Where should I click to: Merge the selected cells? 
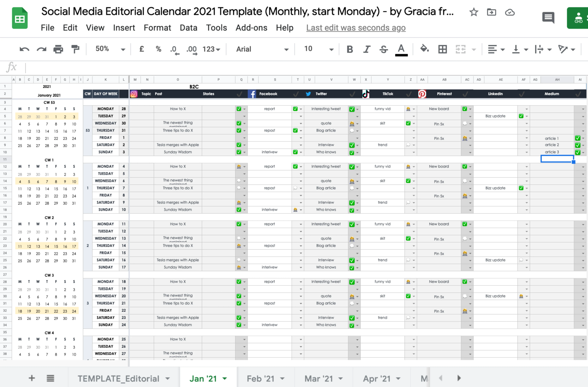(460, 49)
